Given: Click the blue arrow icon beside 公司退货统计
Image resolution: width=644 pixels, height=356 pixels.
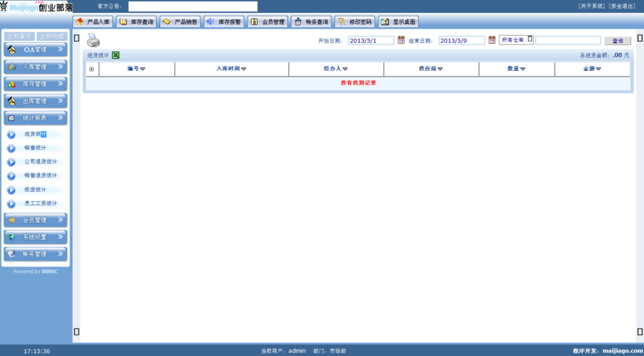Looking at the screenshot, I should (x=11, y=162).
